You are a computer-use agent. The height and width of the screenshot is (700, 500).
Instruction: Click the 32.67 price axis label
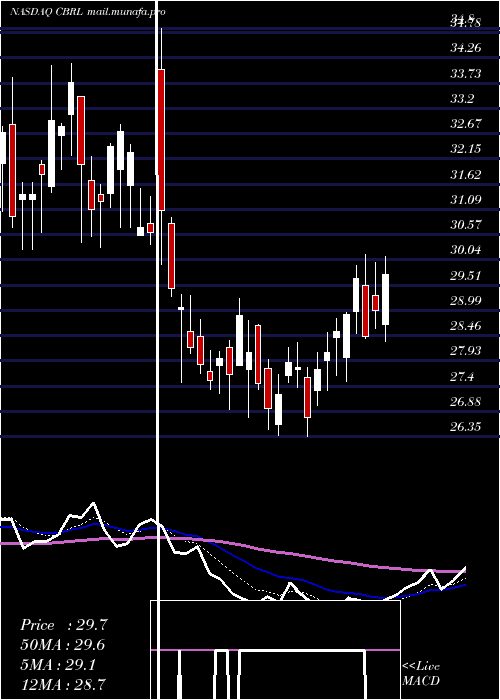466,124
